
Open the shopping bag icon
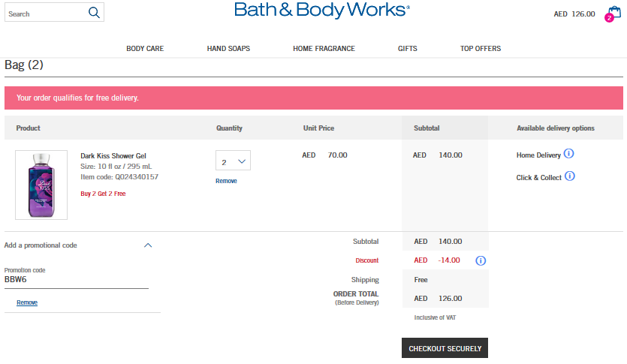point(613,13)
